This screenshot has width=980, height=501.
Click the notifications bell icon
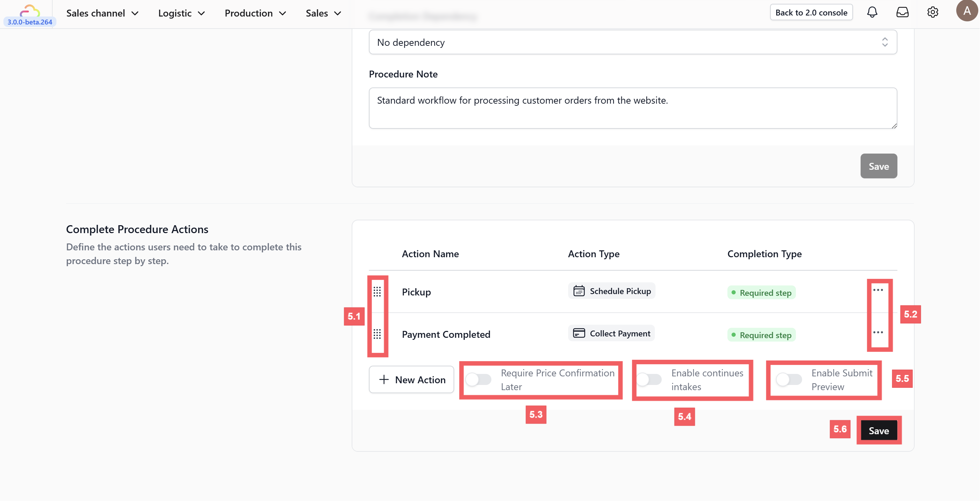point(872,12)
